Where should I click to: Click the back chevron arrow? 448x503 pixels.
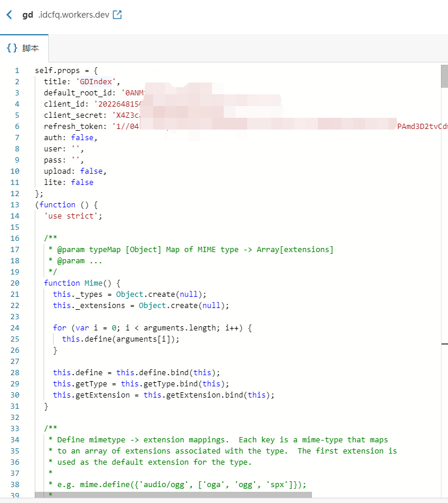click(x=9, y=15)
